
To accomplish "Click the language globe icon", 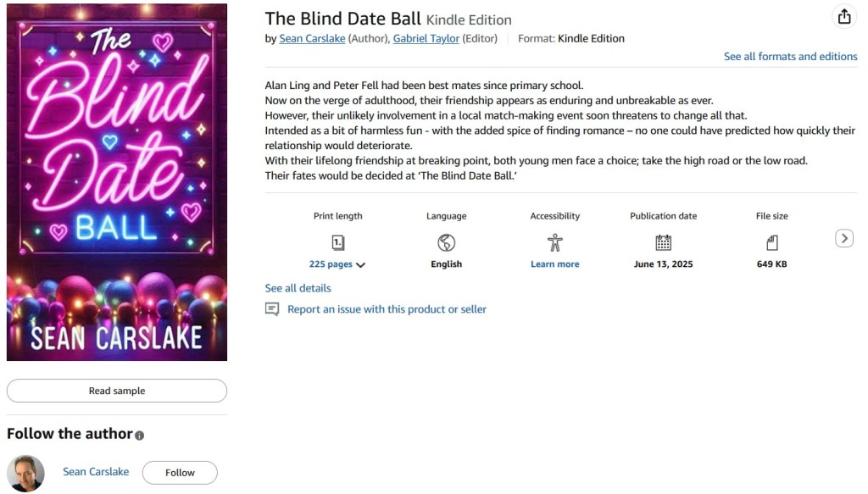I will point(446,243).
